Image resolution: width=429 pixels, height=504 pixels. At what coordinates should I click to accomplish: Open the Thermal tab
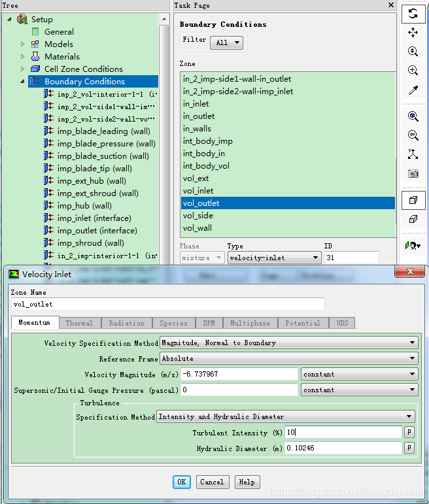click(79, 323)
